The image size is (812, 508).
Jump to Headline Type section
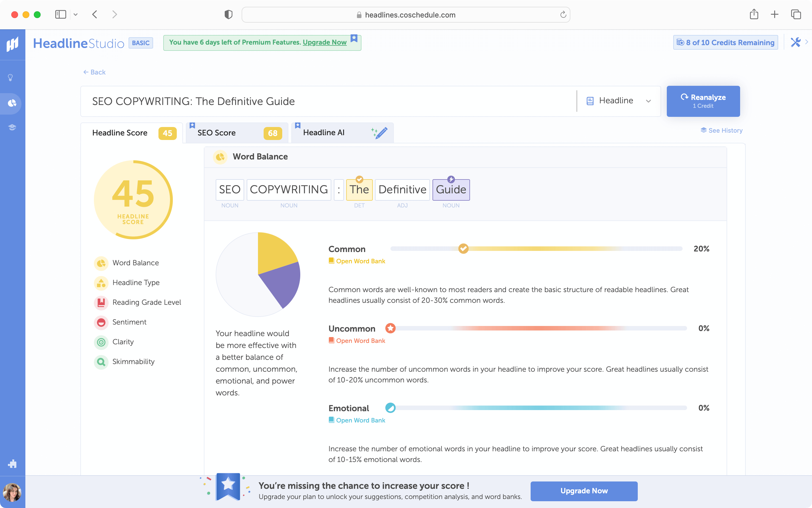[127, 283]
